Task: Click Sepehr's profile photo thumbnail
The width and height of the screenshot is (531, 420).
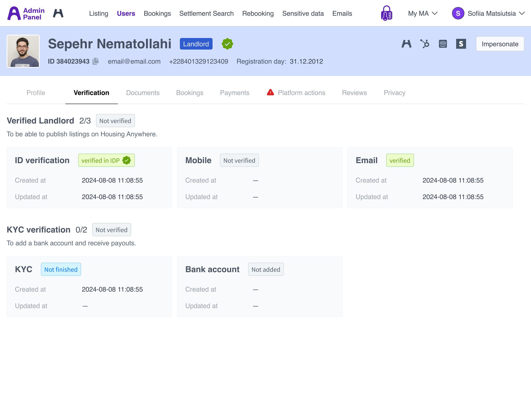Action: coord(23,51)
